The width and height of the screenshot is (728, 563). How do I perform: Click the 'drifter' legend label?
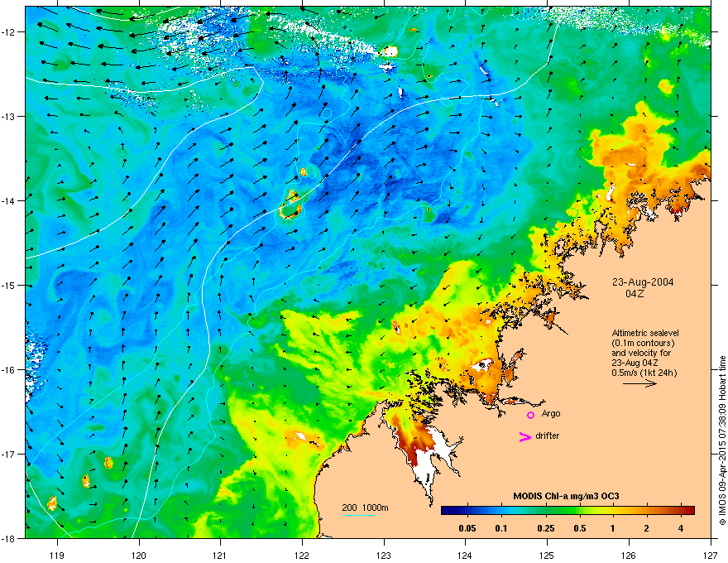point(548,435)
